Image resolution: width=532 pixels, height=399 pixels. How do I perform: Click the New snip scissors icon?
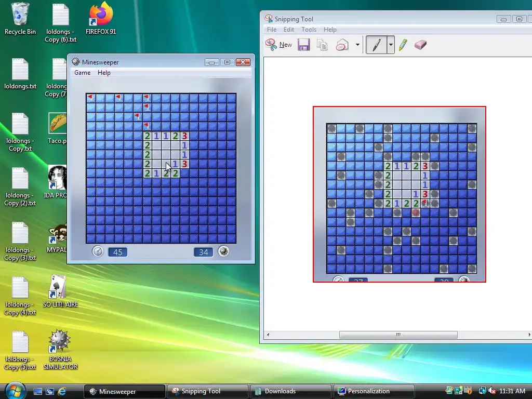(271, 45)
